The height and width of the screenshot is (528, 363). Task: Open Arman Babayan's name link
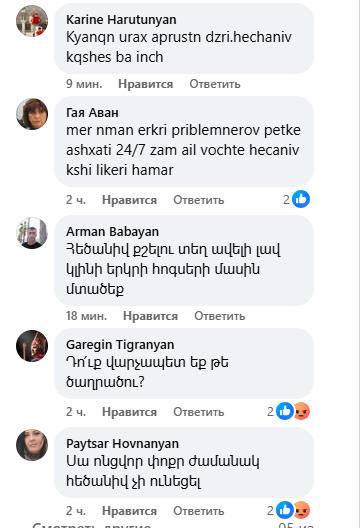[112, 232]
